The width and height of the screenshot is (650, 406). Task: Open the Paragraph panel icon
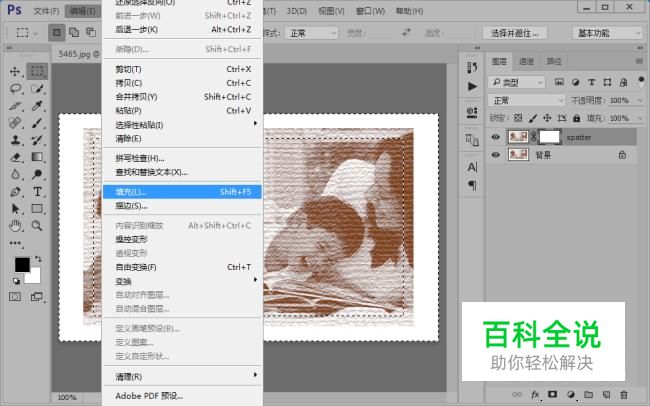coord(472,185)
